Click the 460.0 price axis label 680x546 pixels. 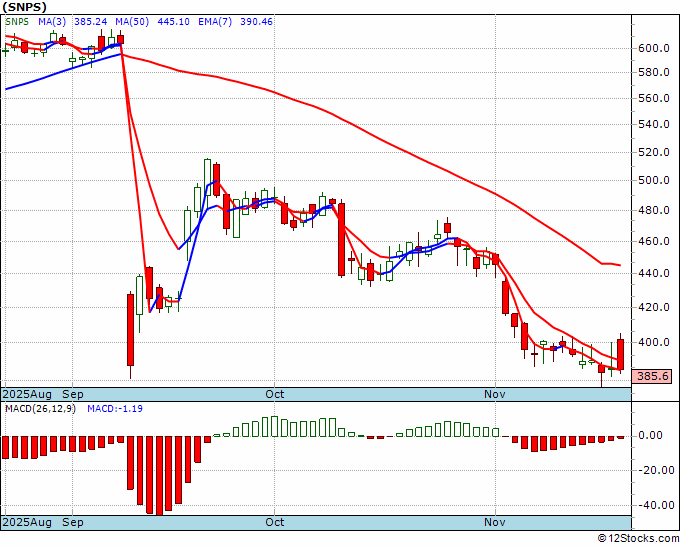(654, 241)
